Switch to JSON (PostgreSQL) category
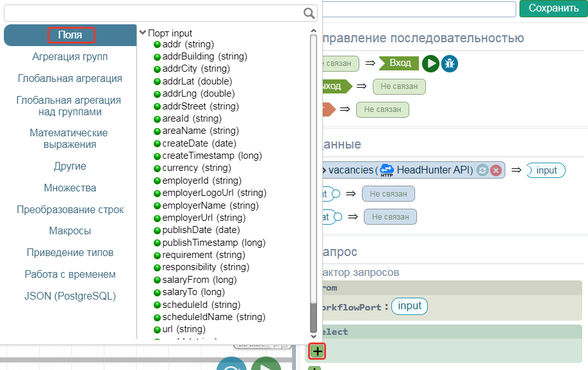The height and width of the screenshot is (370, 588). click(70, 296)
